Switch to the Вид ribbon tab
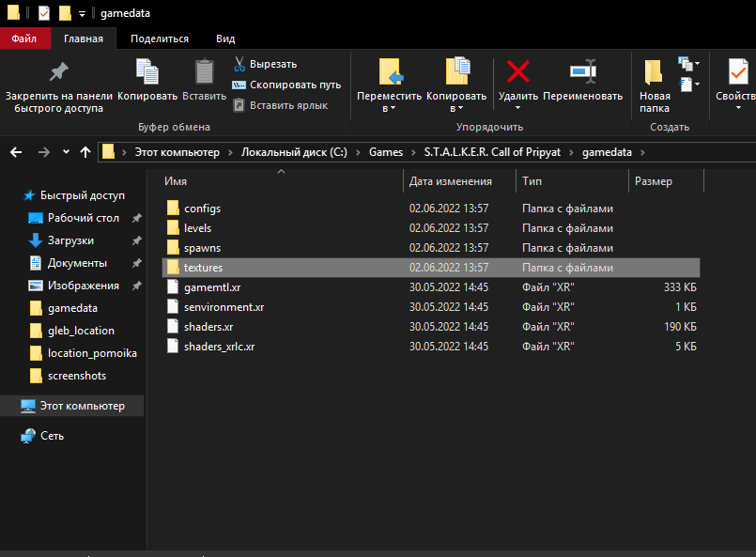756x557 pixels. pyautogui.click(x=225, y=39)
